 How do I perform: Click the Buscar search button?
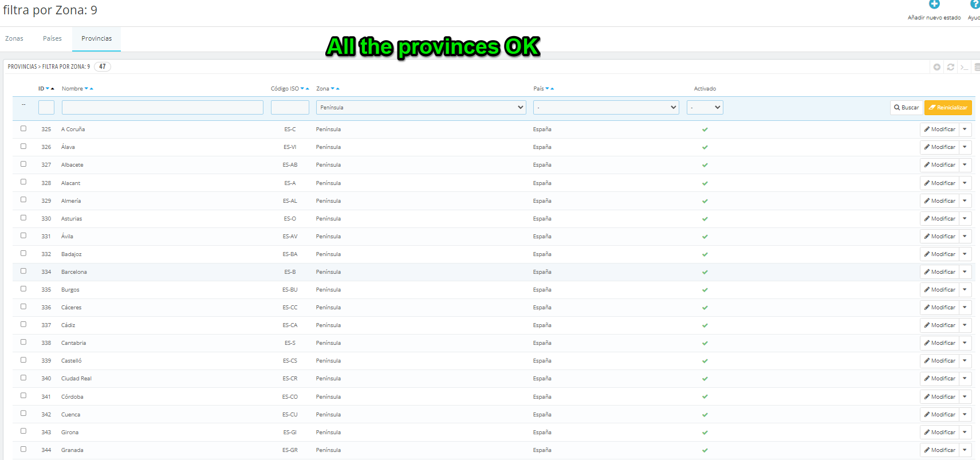point(906,108)
